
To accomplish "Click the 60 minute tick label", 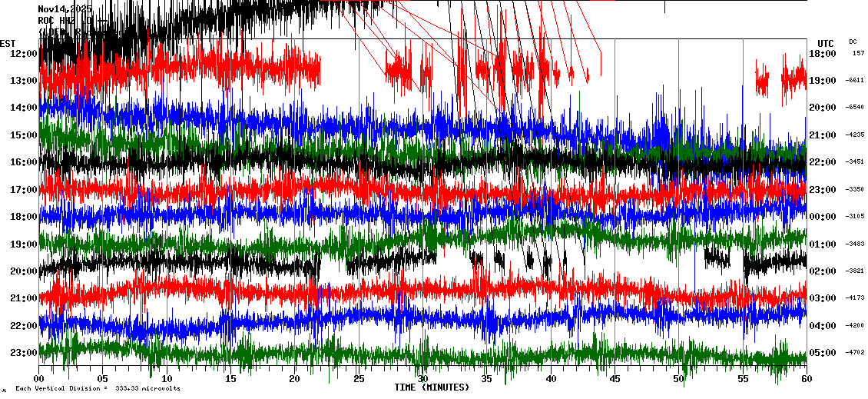I will point(806,378).
